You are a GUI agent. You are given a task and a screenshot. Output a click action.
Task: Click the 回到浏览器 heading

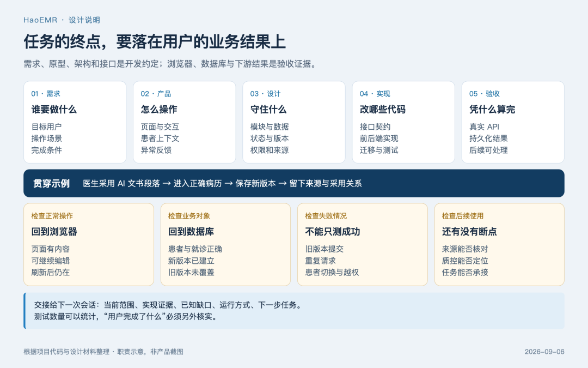click(x=54, y=232)
